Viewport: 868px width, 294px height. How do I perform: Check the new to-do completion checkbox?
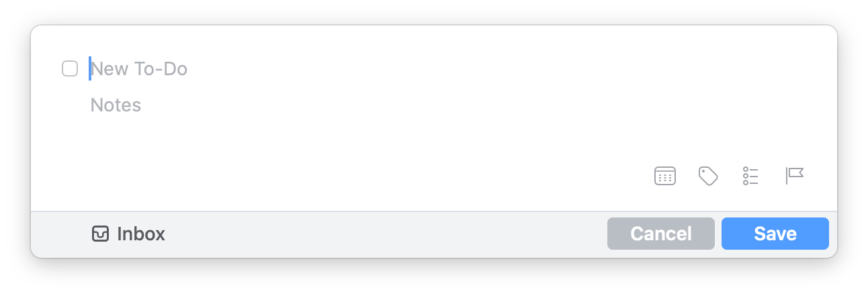tap(70, 68)
